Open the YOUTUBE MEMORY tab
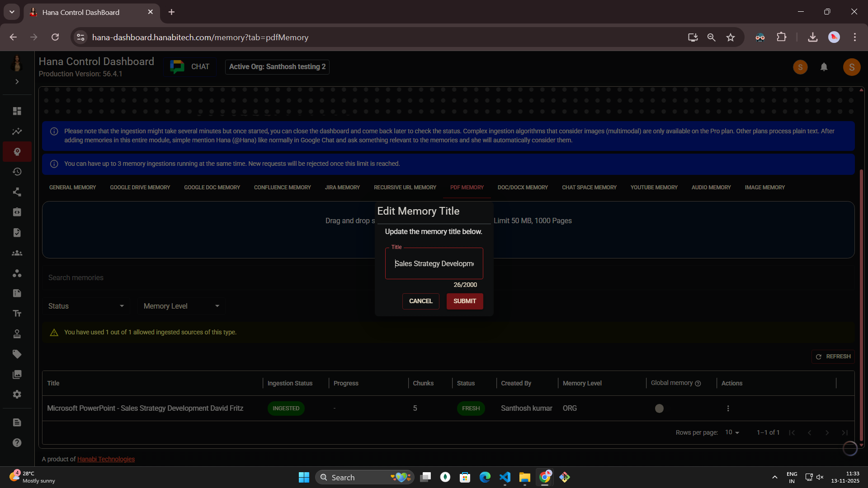 click(654, 187)
